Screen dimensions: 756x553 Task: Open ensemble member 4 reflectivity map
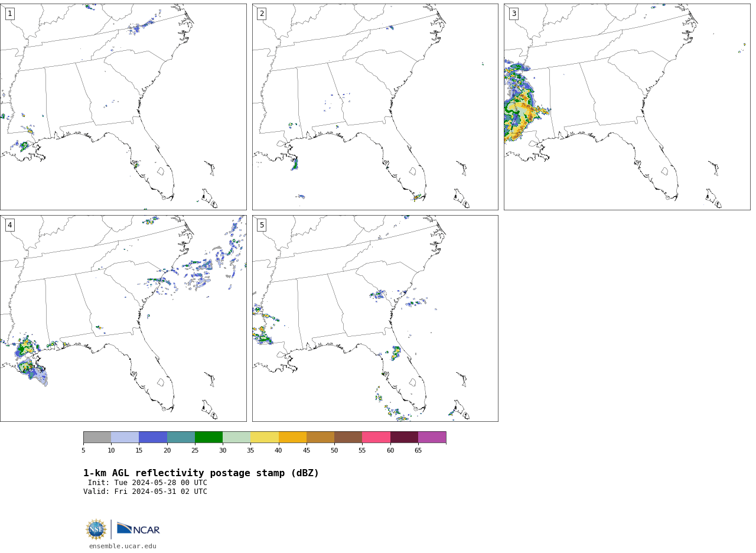click(x=123, y=318)
